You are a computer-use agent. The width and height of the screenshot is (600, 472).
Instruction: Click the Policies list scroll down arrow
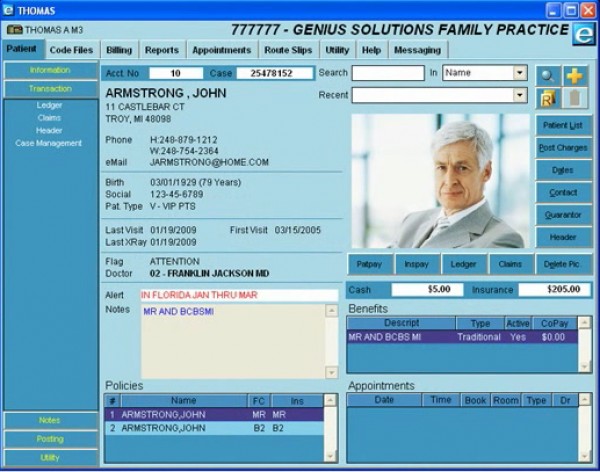coord(330,456)
